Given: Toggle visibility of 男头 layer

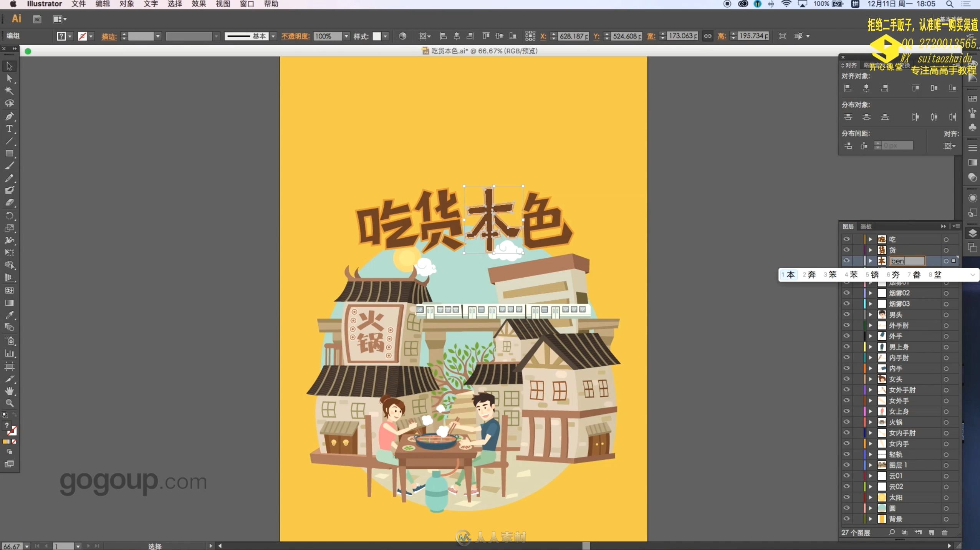Looking at the screenshot, I should coord(846,314).
